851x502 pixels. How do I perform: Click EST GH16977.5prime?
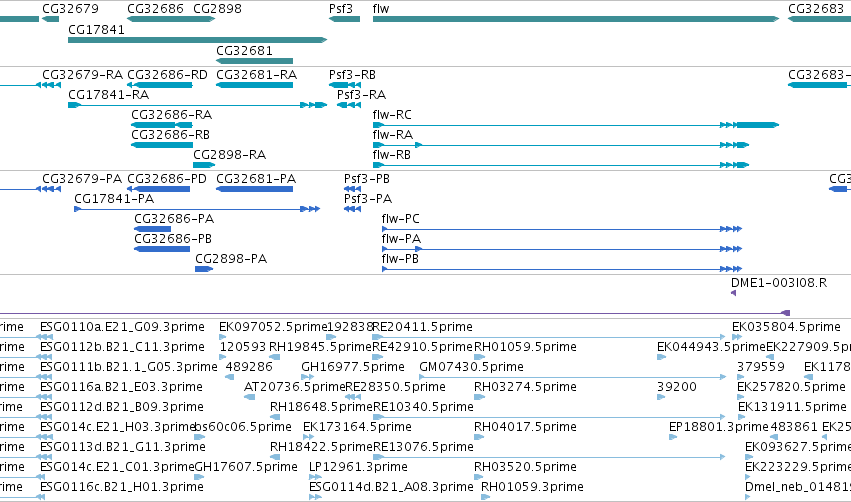coord(353,367)
